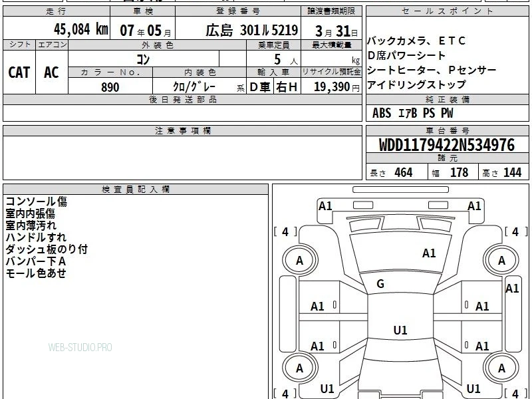Select inspector note ダッシュ板のり付
The width and height of the screenshot is (532, 399).
[x=47, y=249]
